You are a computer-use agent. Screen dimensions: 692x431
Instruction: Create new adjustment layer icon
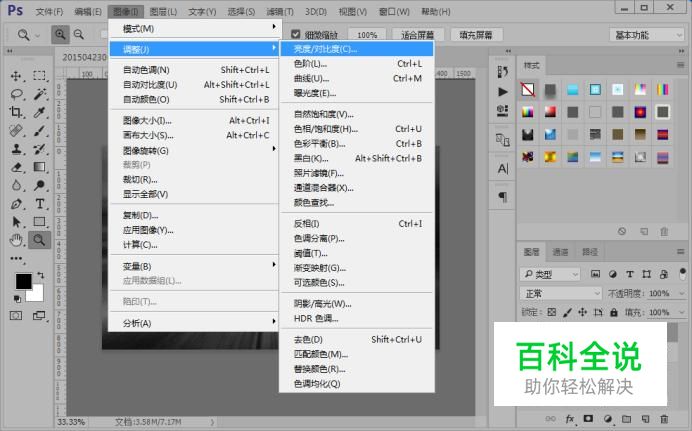(608, 419)
